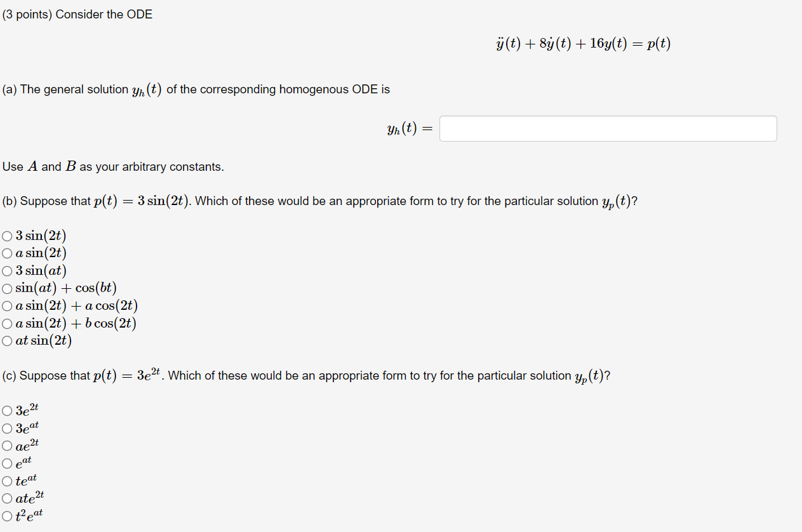Select the option a sin(2t) + b cos(2t)

pyautogui.click(x=7, y=323)
